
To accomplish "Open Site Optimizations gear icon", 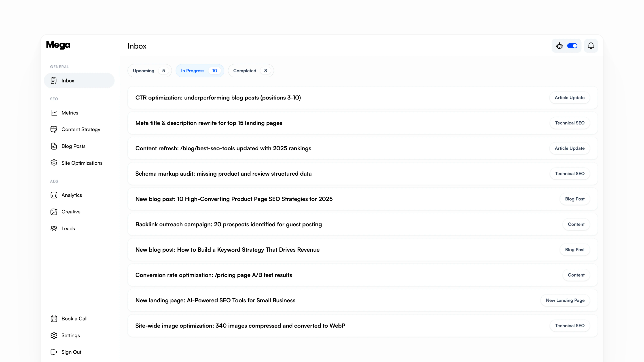I will pyautogui.click(x=54, y=163).
